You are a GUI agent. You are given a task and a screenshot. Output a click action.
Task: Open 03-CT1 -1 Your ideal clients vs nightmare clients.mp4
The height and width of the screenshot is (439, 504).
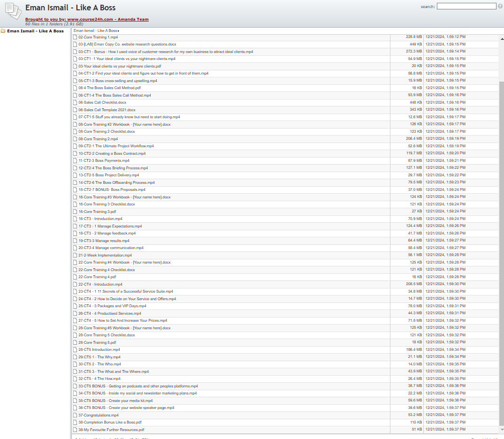click(127, 59)
